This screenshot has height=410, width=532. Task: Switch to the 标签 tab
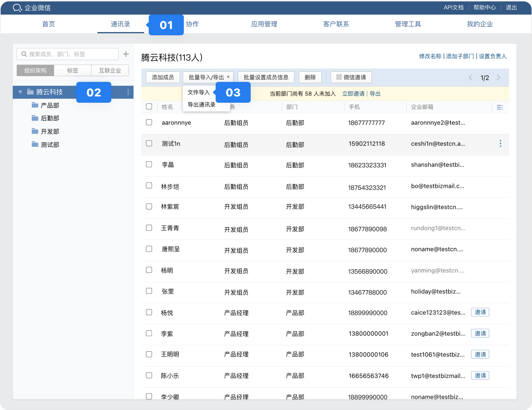[x=72, y=71]
